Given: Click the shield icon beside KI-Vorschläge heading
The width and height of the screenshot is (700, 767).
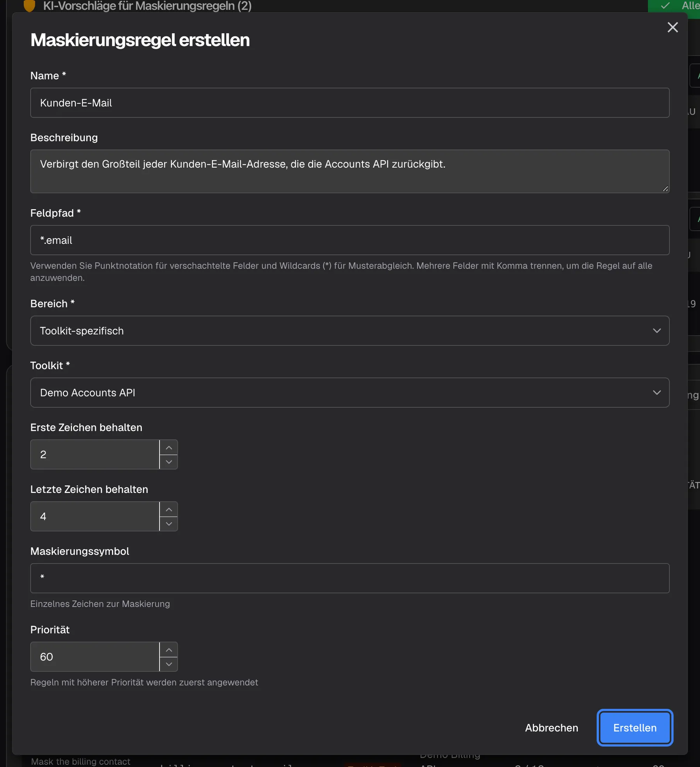Looking at the screenshot, I should 29,5.
